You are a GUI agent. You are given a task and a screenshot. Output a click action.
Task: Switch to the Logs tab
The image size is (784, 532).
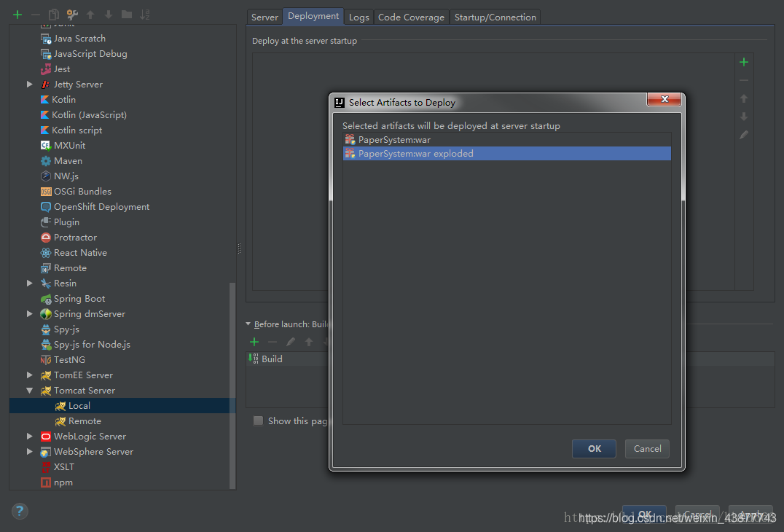(x=359, y=17)
